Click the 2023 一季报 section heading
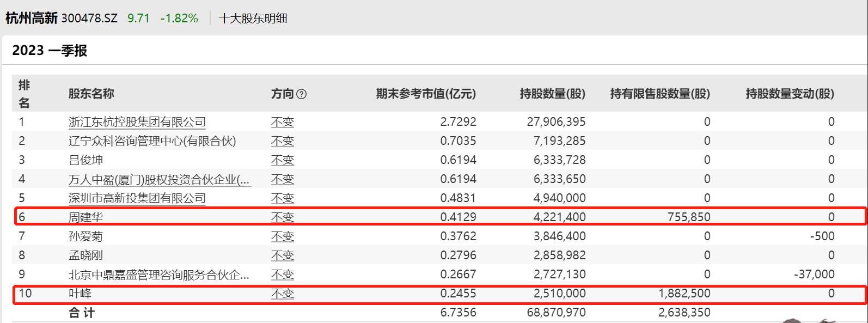868x323 pixels. 50,51
